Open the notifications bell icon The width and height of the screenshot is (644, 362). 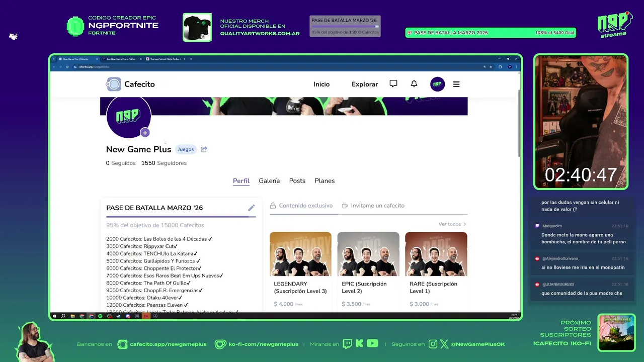coord(414,84)
